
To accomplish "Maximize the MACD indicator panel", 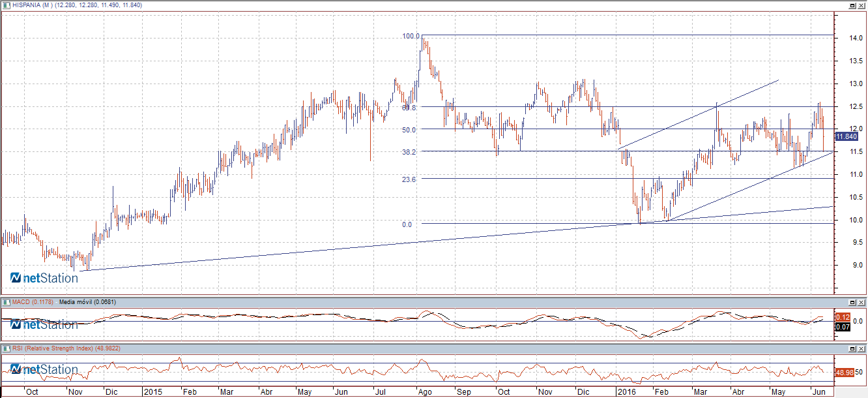I will click(x=852, y=303).
